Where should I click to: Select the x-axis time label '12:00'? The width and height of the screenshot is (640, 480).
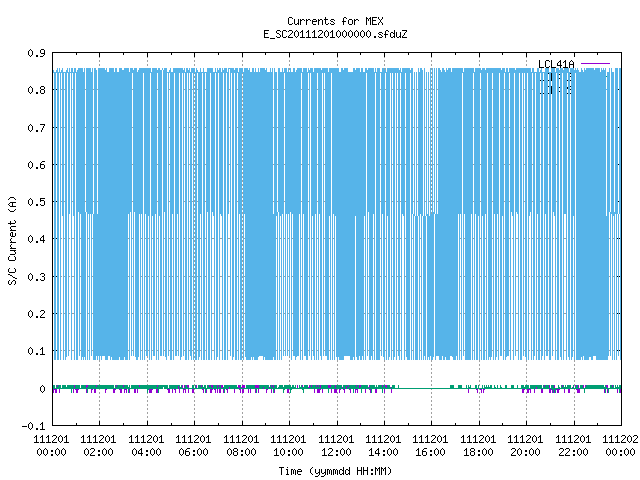click(336, 453)
